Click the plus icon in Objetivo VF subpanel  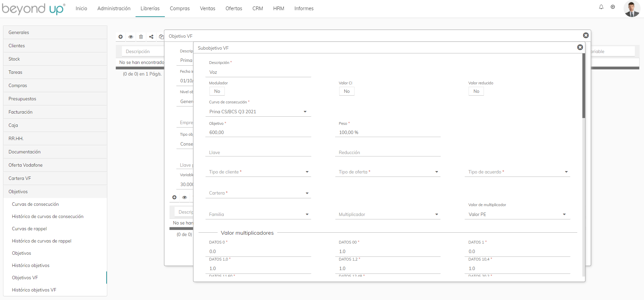[x=174, y=197]
